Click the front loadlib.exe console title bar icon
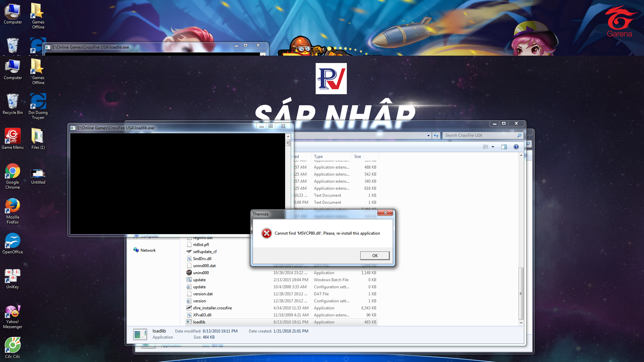The width and height of the screenshot is (644, 362). pos(73,128)
